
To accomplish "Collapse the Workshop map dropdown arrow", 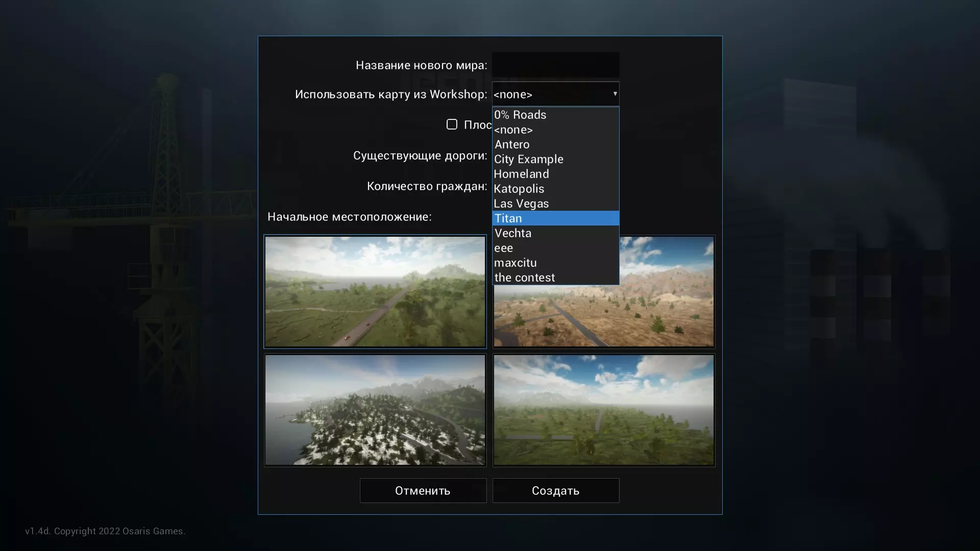I will (x=615, y=94).
